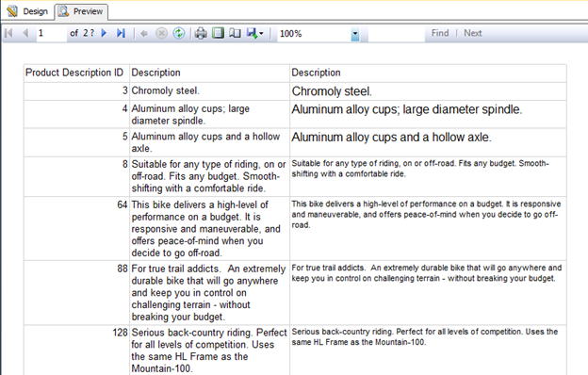Viewport: 588px width, 375px height.
Task: Print the report
Action: pos(201,33)
